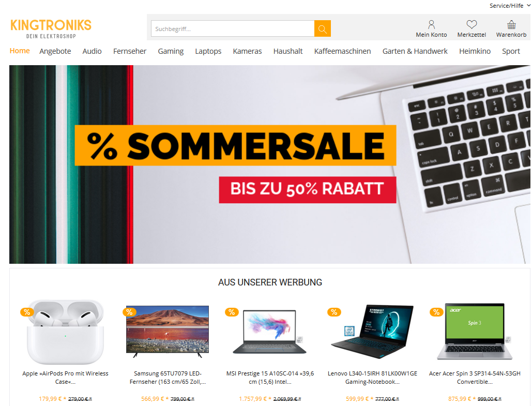Image resolution: width=532 pixels, height=406 pixels.
Task: Click the Sommersale banner
Action: pos(270,164)
